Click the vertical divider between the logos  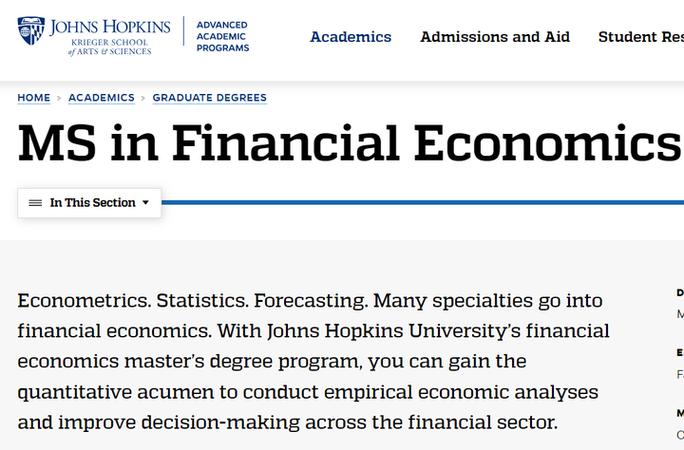point(184,31)
